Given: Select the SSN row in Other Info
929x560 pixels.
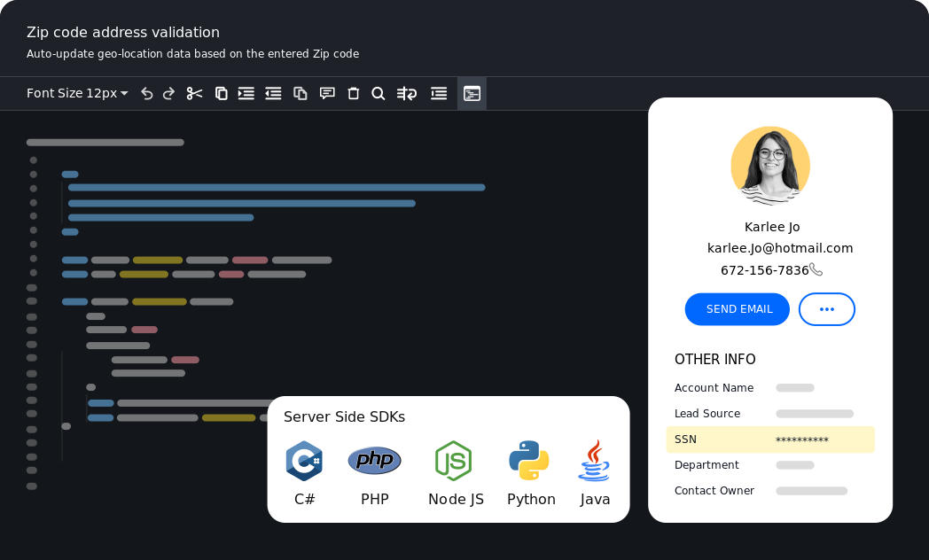Looking at the screenshot, I should point(769,439).
